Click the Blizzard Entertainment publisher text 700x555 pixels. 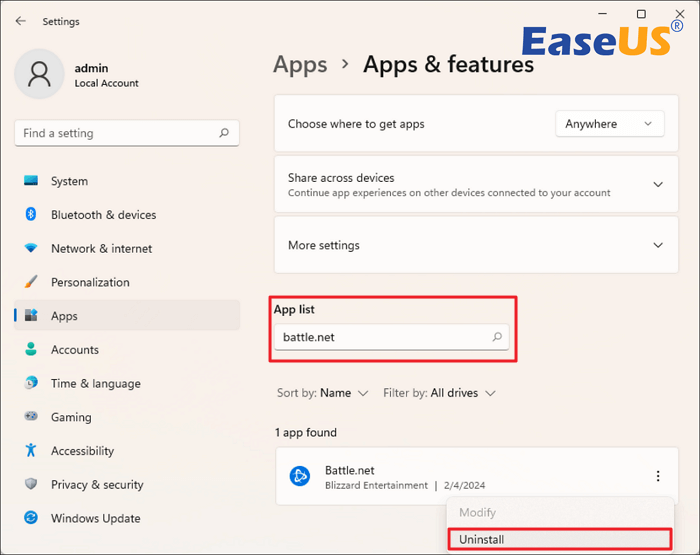(x=376, y=485)
